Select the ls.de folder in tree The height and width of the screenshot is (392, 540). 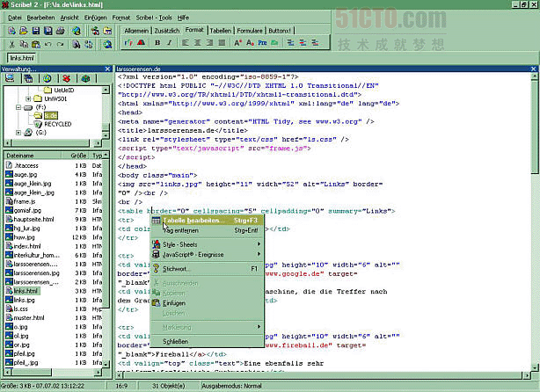point(51,116)
